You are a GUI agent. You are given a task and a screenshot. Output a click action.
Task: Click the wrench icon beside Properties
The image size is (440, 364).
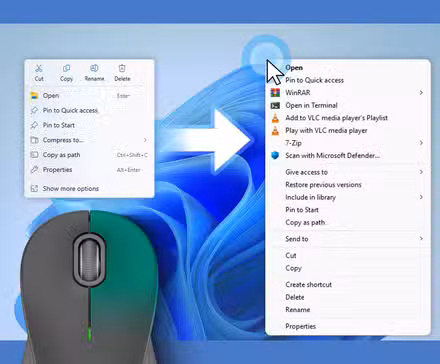34,170
